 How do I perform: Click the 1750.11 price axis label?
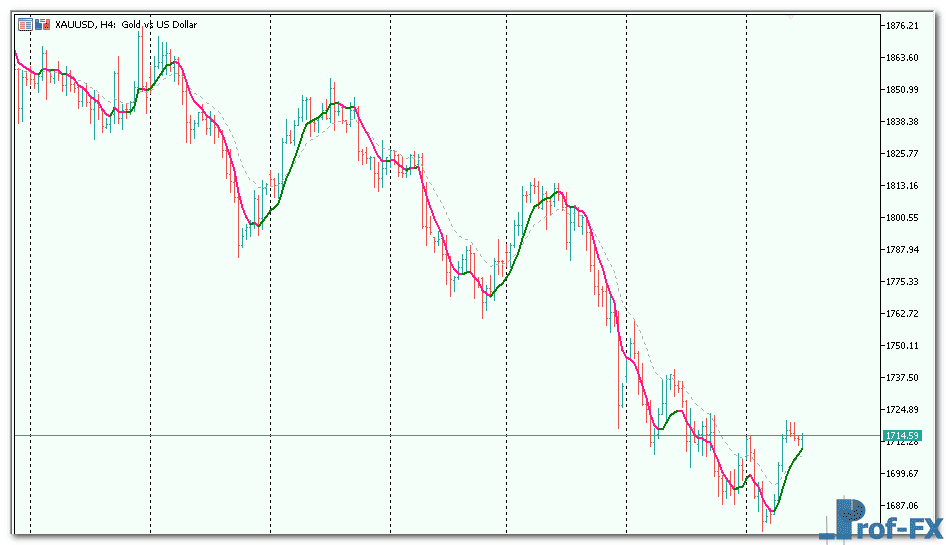pyautogui.click(x=901, y=346)
